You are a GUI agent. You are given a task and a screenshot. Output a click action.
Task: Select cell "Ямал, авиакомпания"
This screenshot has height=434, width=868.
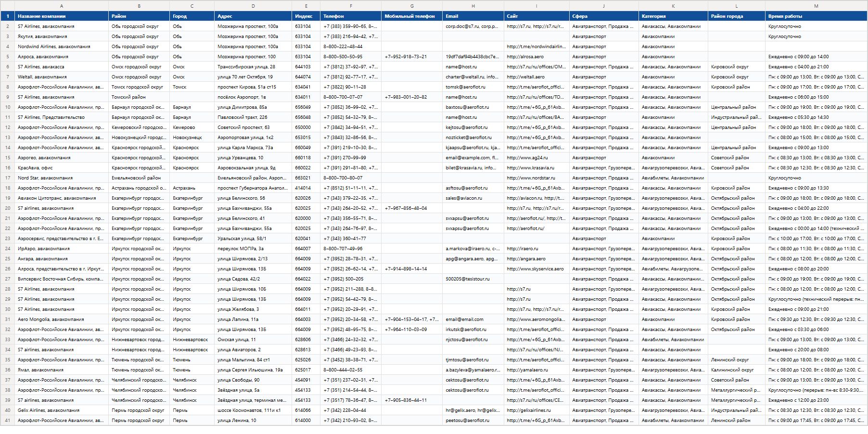pyautogui.click(x=62, y=370)
